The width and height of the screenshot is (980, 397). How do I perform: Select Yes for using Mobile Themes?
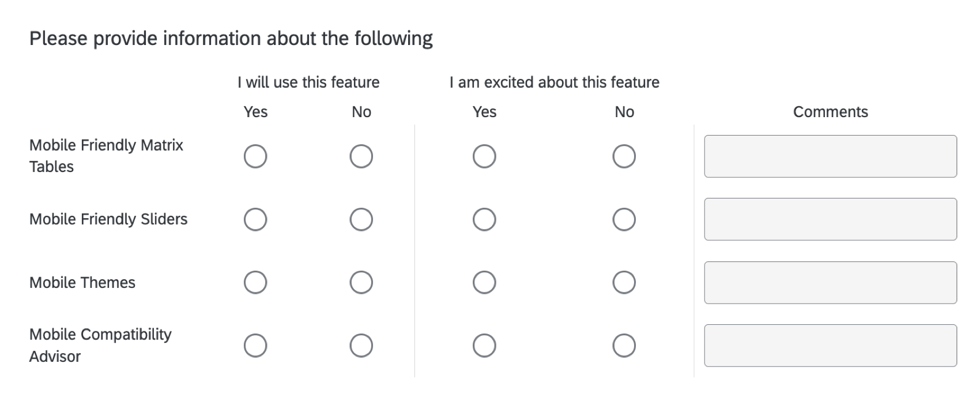255,282
